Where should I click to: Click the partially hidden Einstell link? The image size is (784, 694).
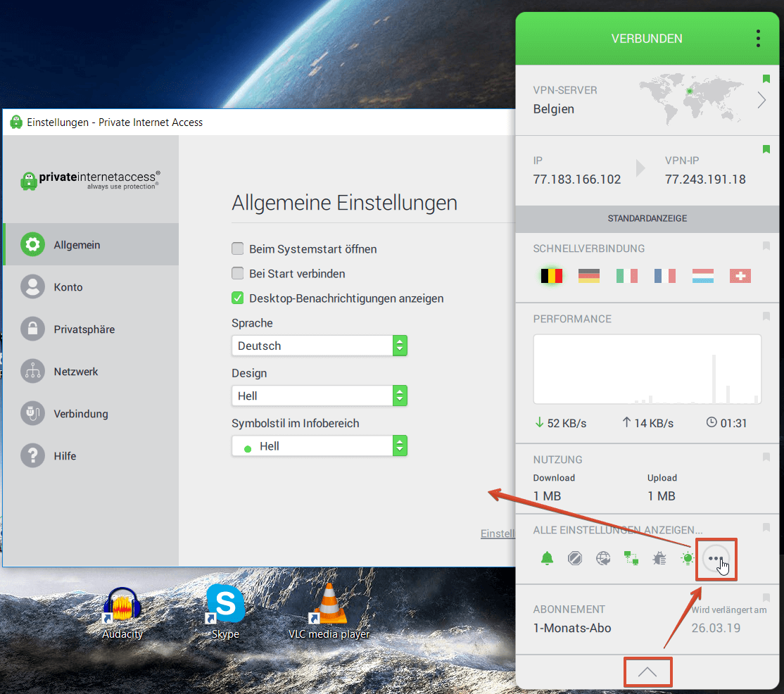pos(498,534)
